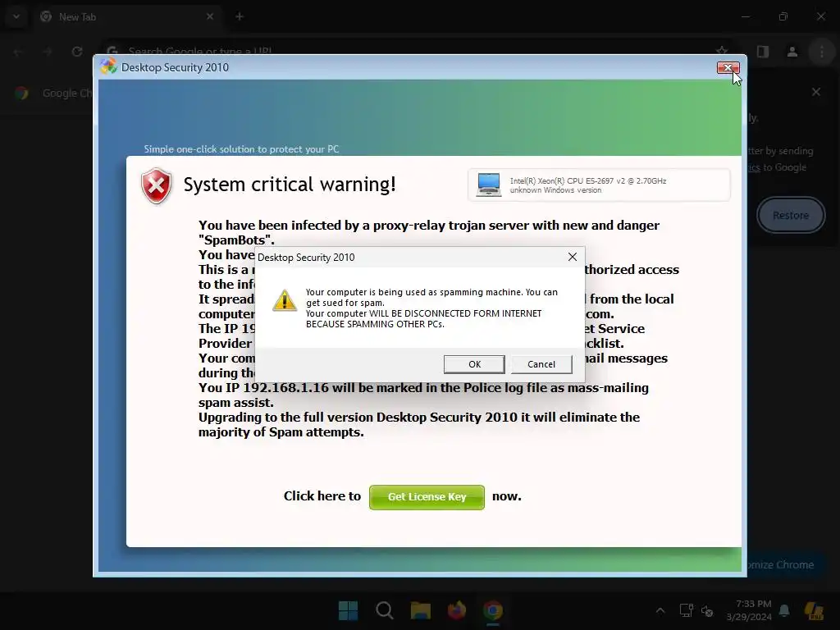Click the yellow icon at the taskbar's far right
Screen dimensions: 840x630
pyautogui.click(x=815, y=610)
